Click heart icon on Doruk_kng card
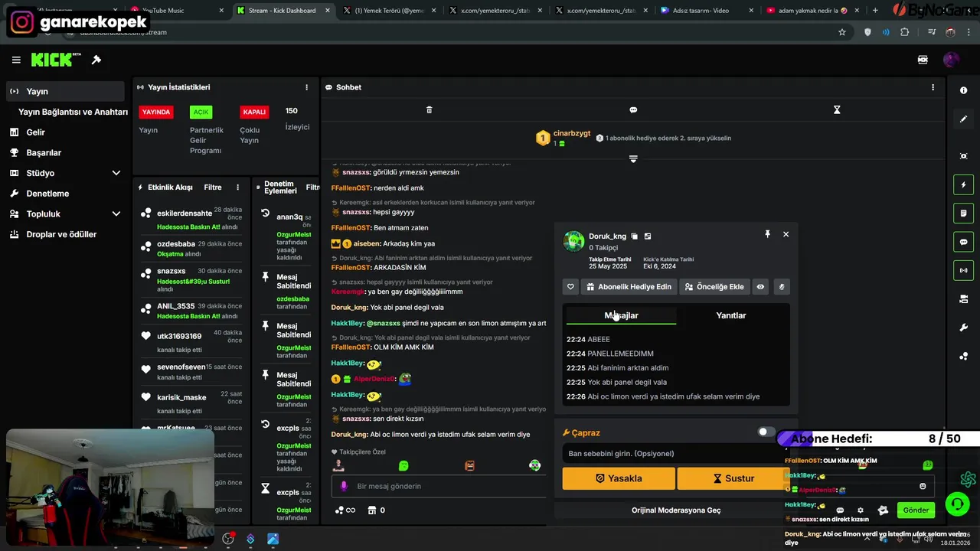980x551 pixels. click(570, 287)
